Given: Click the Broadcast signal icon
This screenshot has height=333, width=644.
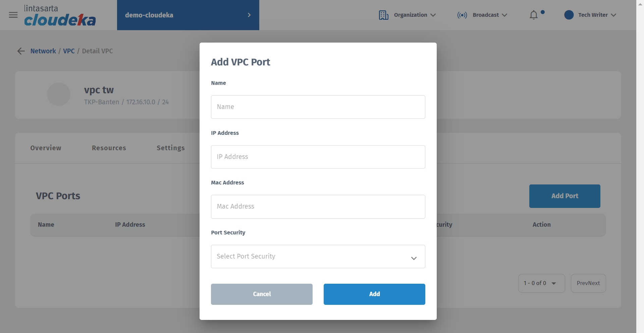Looking at the screenshot, I should pyautogui.click(x=462, y=15).
